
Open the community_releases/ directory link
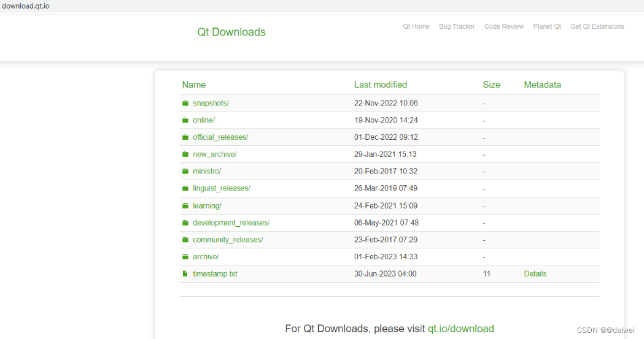click(x=228, y=240)
